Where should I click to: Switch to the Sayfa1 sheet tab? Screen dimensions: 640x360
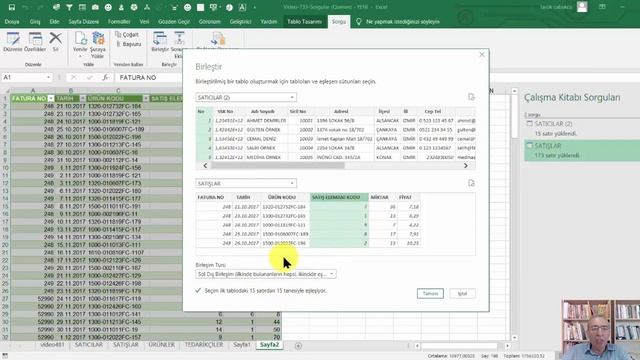pos(242,345)
